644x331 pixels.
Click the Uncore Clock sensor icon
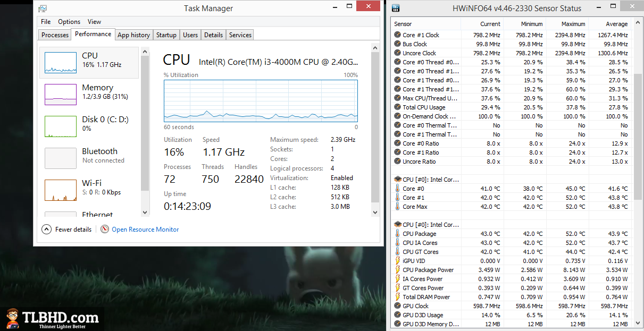[x=397, y=53]
